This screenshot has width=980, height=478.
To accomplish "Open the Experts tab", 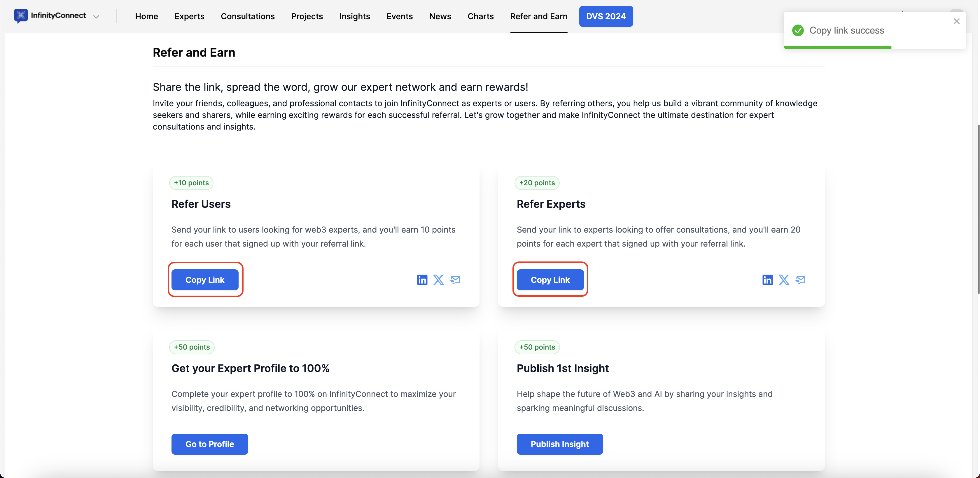I will tap(189, 16).
